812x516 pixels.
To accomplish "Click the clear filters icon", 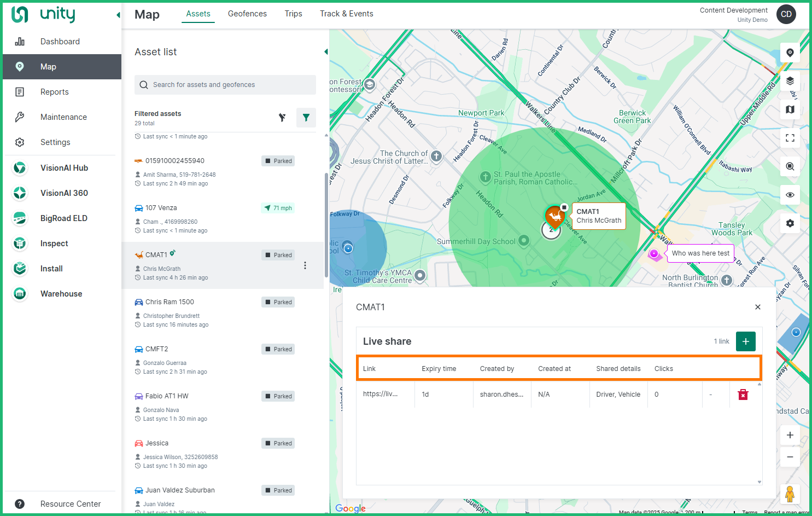I will pos(282,117).
